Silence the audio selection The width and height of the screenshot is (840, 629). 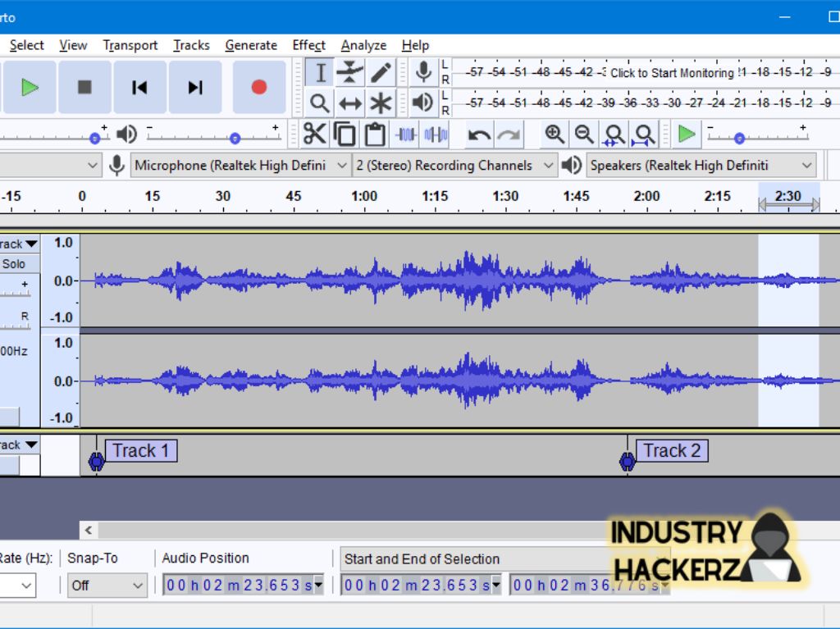click(x=436, y=134)
